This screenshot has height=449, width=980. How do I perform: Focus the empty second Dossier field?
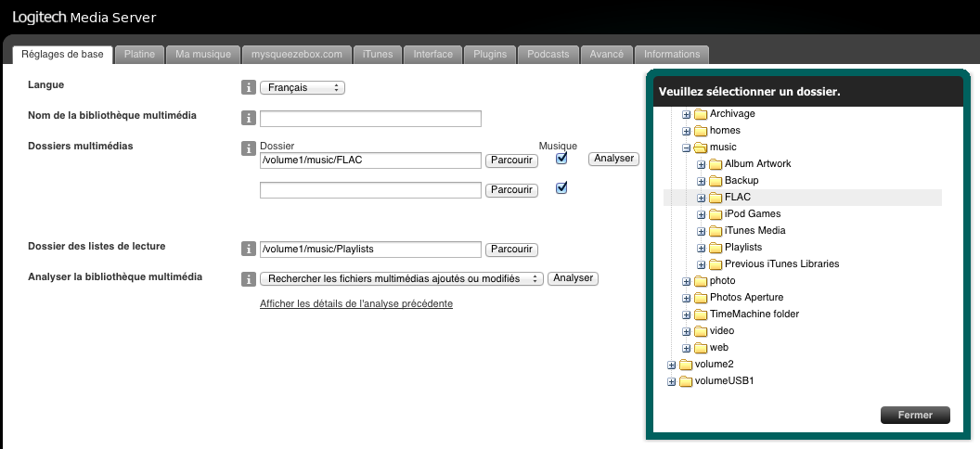point(370,190)
